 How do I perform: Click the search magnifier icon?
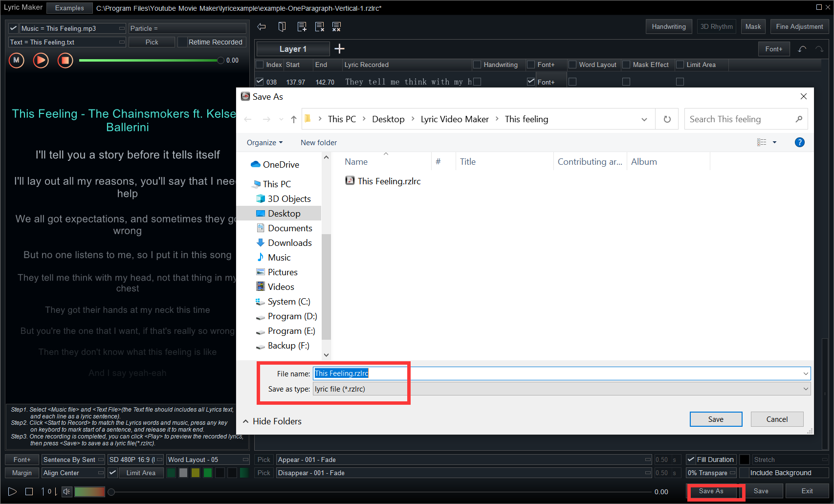click(799, 119)
